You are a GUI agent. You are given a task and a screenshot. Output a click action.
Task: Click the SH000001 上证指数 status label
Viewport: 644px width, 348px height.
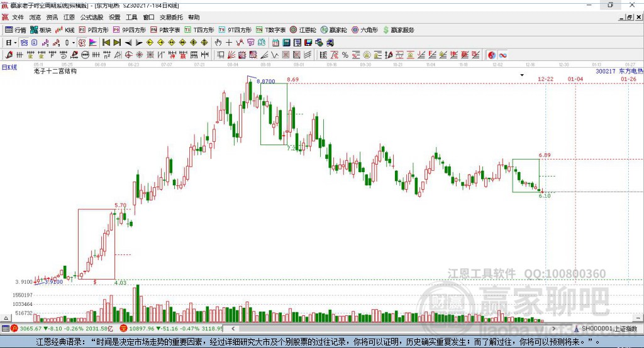[608, 329]
